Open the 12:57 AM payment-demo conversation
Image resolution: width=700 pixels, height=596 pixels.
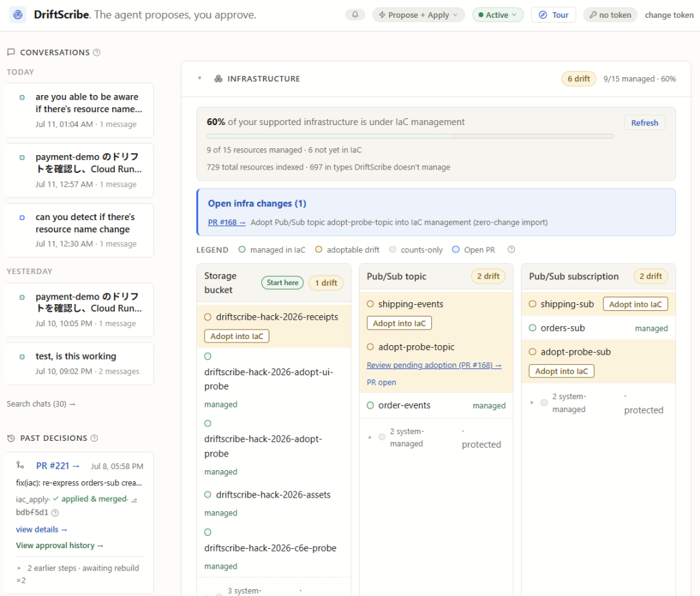pos(79,170)
